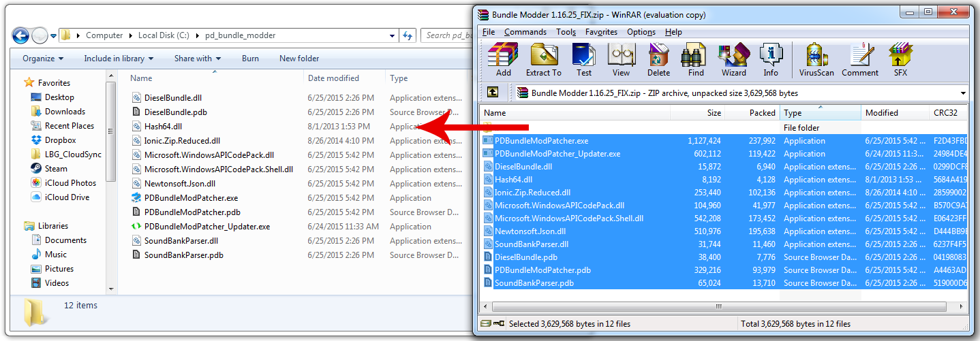Click the Test archive icon
980x341 pixels.
[584, 60]
